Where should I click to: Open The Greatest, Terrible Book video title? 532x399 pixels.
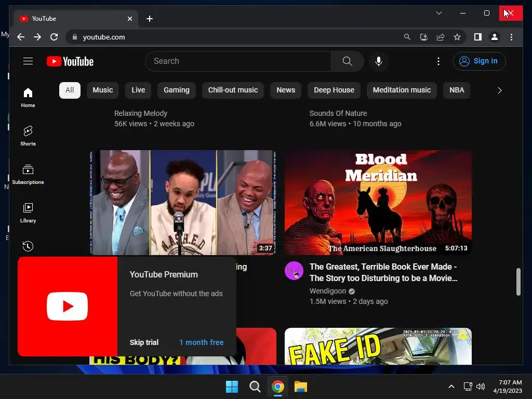tap(383, 272)
